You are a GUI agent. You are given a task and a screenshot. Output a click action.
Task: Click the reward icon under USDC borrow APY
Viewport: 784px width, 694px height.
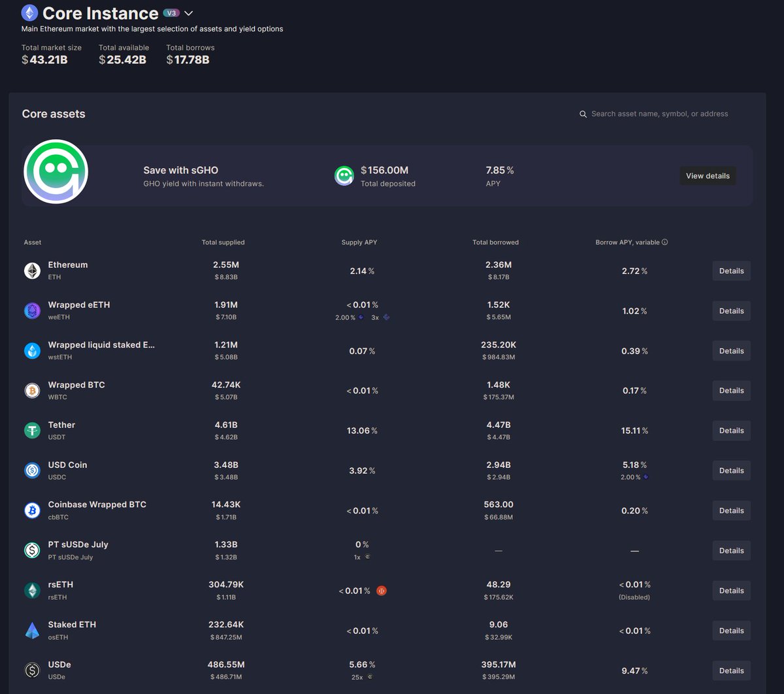coord(646,477)
